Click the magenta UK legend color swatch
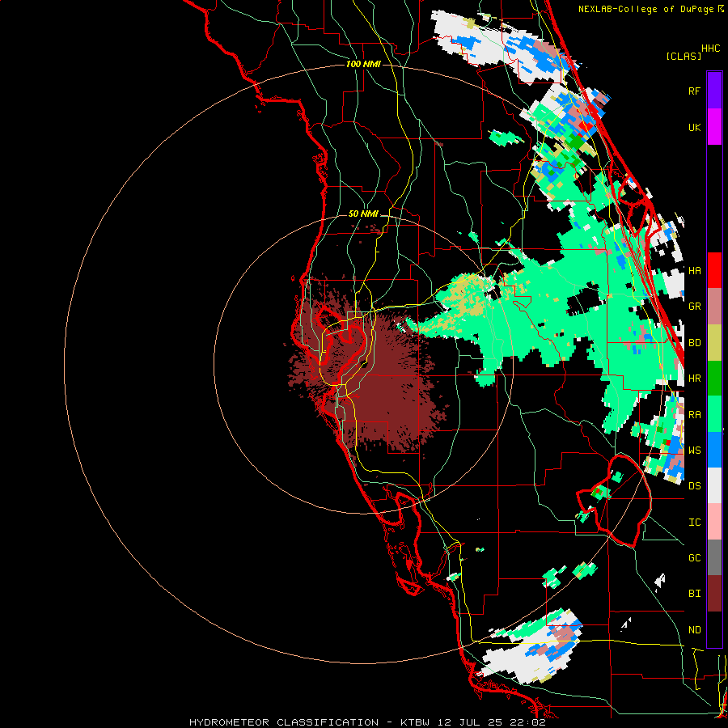 pyautogui.click(x=714, y=127)
